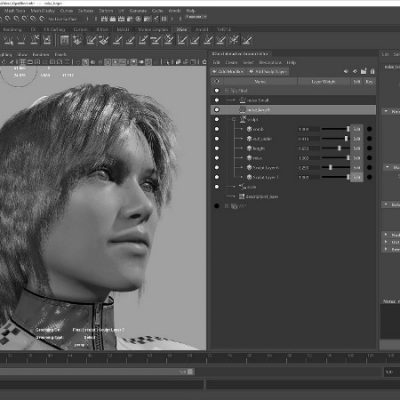Collapse the top Hair group in the tree
This screenshot has width=400, height=400.
coord(227,91)
